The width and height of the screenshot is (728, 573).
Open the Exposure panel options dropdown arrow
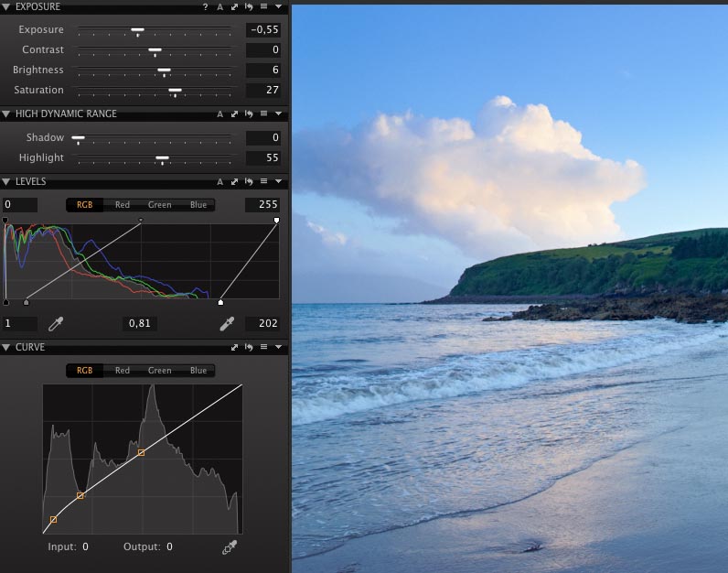click(278, 6)
